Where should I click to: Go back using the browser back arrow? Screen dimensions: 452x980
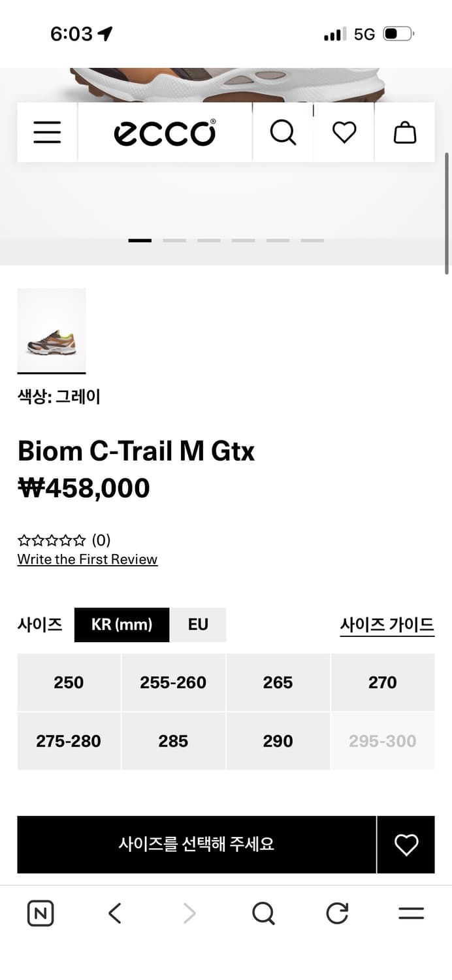pos(114,913)
